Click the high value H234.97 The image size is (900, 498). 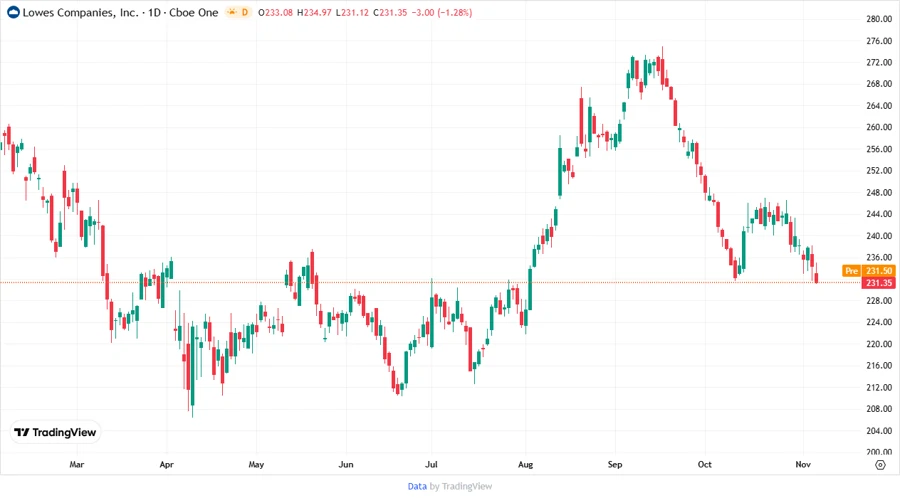pos(314,13)
